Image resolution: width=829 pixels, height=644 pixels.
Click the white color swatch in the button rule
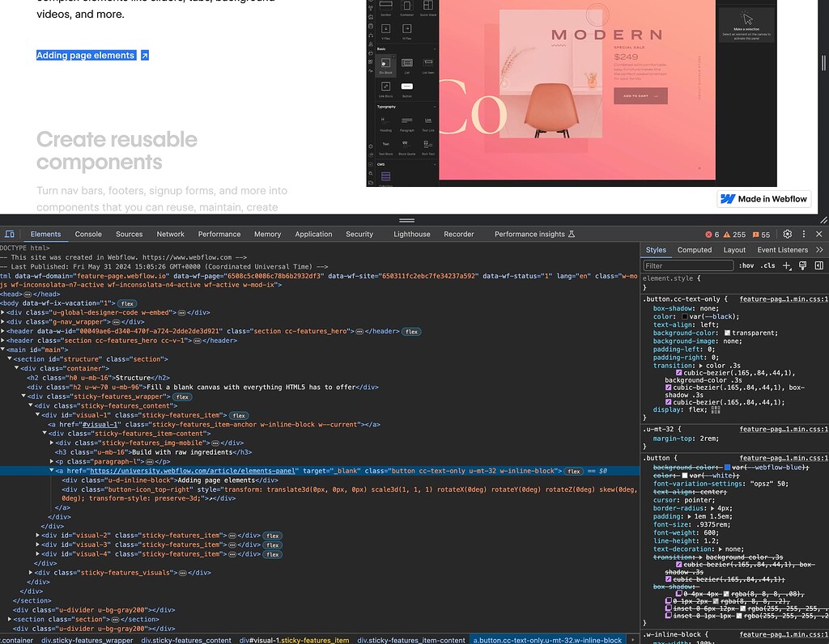(x=684, y=476)
